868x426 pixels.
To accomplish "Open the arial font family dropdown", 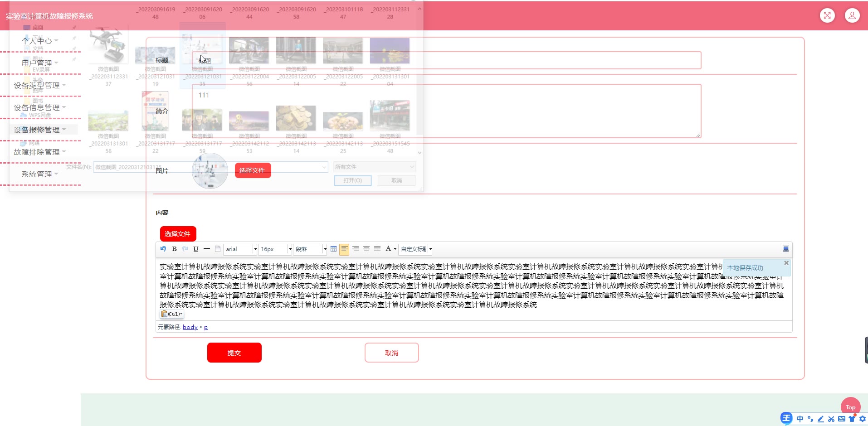I will tap(241, 249).
